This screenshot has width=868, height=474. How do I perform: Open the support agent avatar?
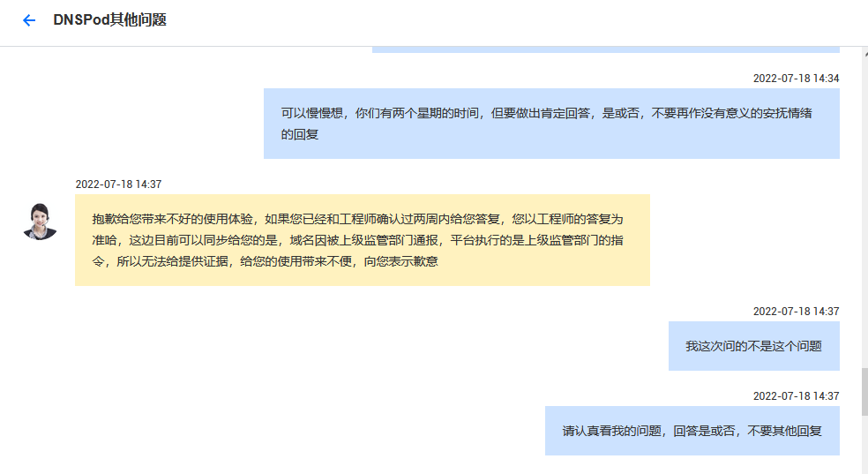click(x=40, y=222)
